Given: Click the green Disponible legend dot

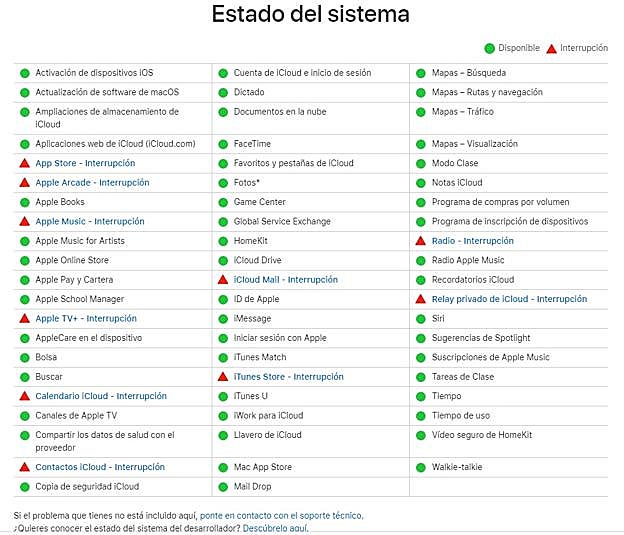Looking at the screenshot, I should tap(490, 48).
